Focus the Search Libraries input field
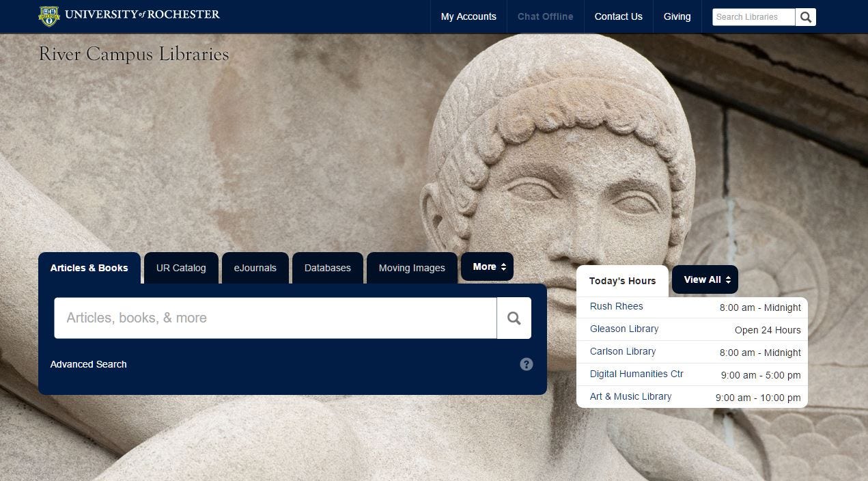The image size is (868, 481). click(754, 17)
